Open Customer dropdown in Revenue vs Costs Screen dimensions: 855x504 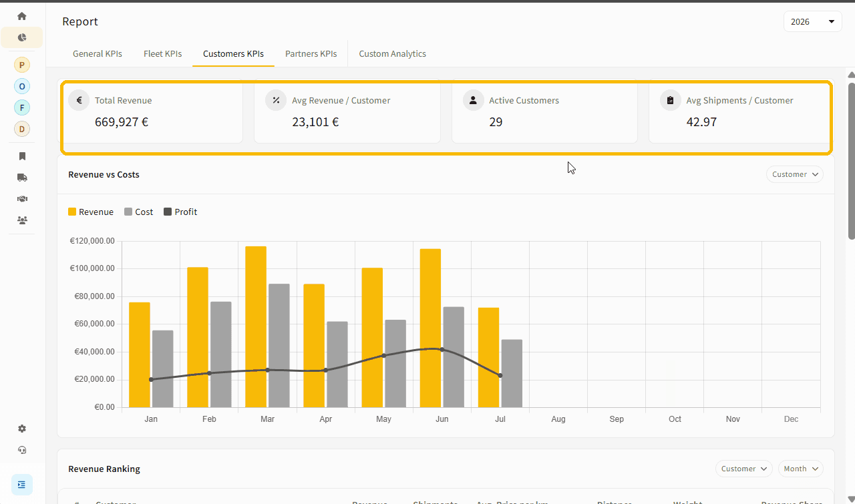(795, 174)
